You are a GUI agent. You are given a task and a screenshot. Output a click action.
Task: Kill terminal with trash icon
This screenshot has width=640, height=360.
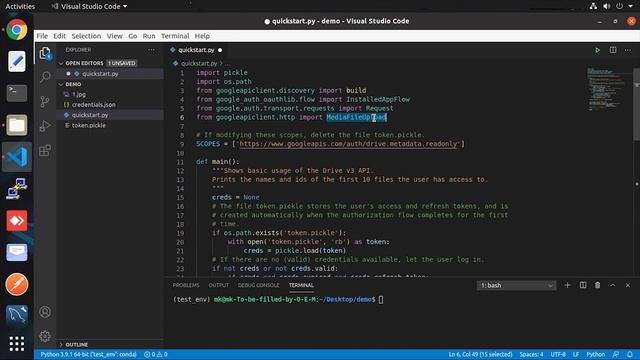[x=598, y=285]
